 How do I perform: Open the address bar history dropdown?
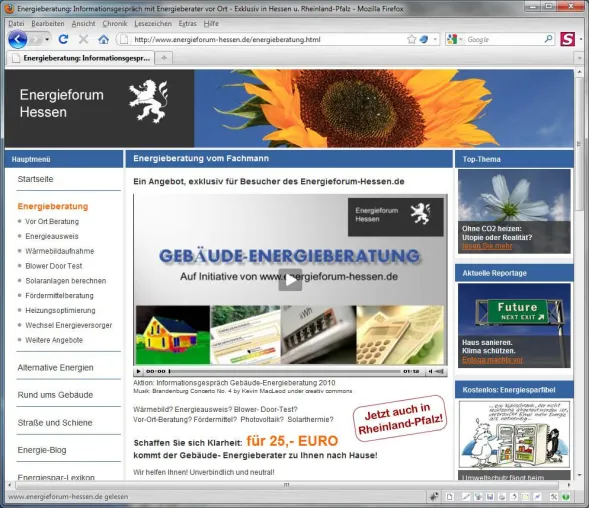tap(435, 39)
